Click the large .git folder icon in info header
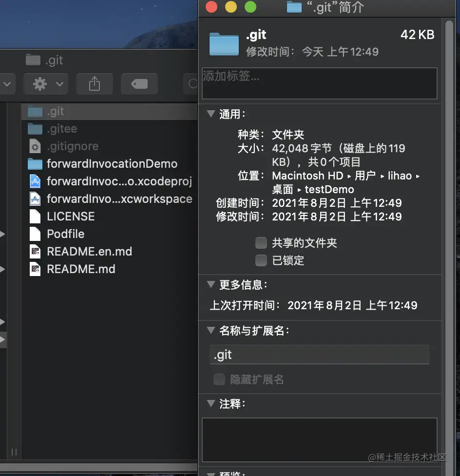 (224, 44)
